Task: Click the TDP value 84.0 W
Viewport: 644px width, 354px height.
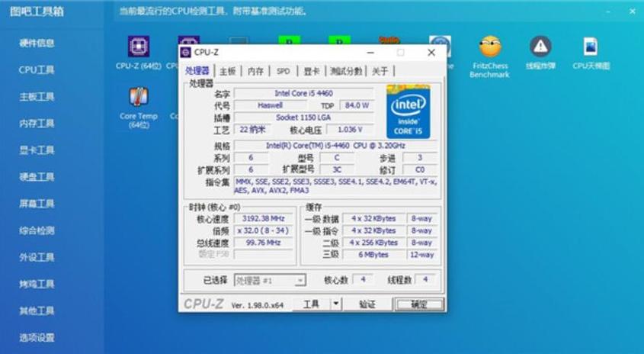Action: 357,105
